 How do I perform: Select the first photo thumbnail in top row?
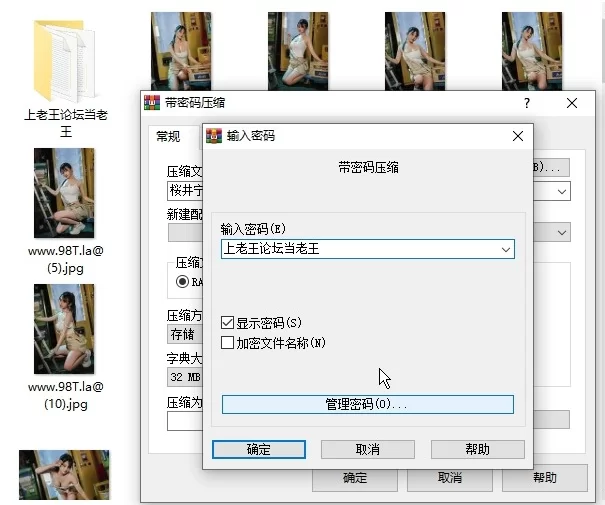pos(181,51)
